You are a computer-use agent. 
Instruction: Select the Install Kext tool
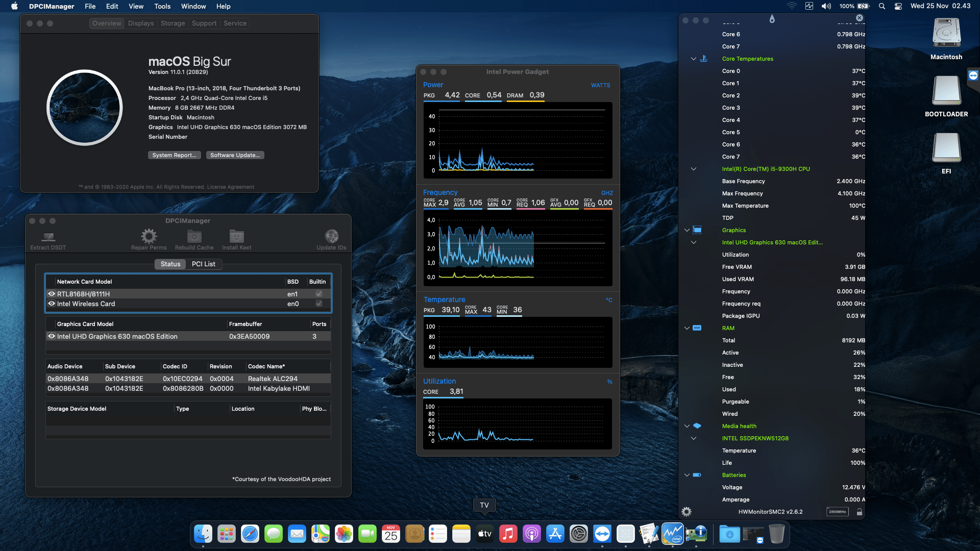pos(236,237)
